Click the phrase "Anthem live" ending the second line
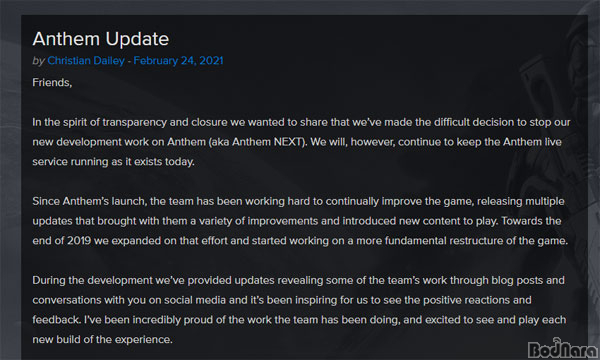The width and height of the screenshot is (600, 360). click(532, 142)
